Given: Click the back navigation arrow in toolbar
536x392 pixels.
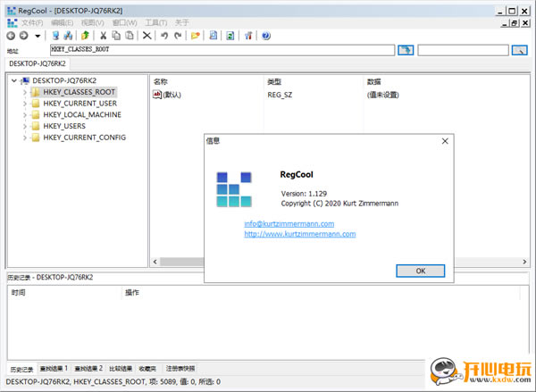Looking at the screenshot, I should 11,36.
